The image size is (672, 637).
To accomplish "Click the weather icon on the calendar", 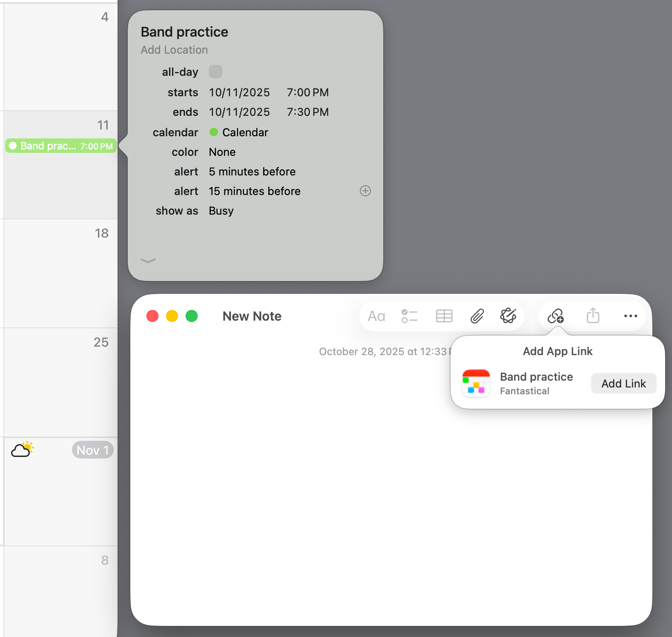I will click(x=22, y=449).
